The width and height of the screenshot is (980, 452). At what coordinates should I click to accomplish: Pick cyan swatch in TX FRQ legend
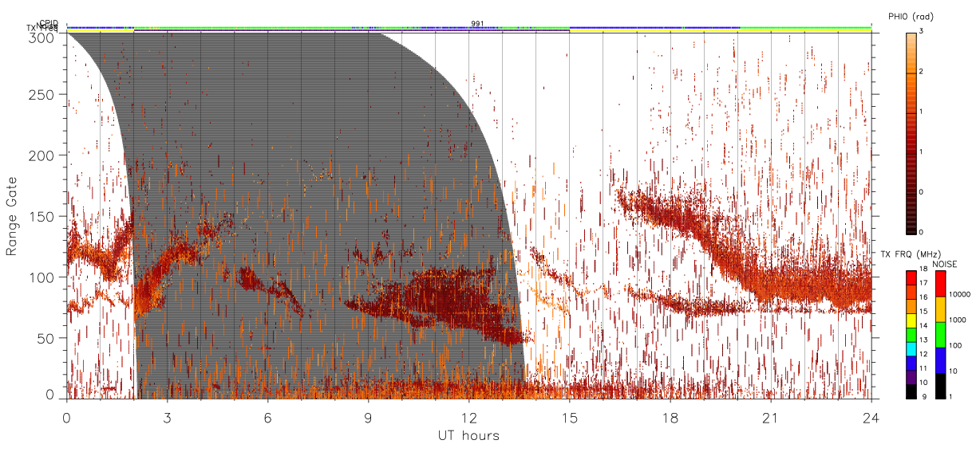[911, 348]
